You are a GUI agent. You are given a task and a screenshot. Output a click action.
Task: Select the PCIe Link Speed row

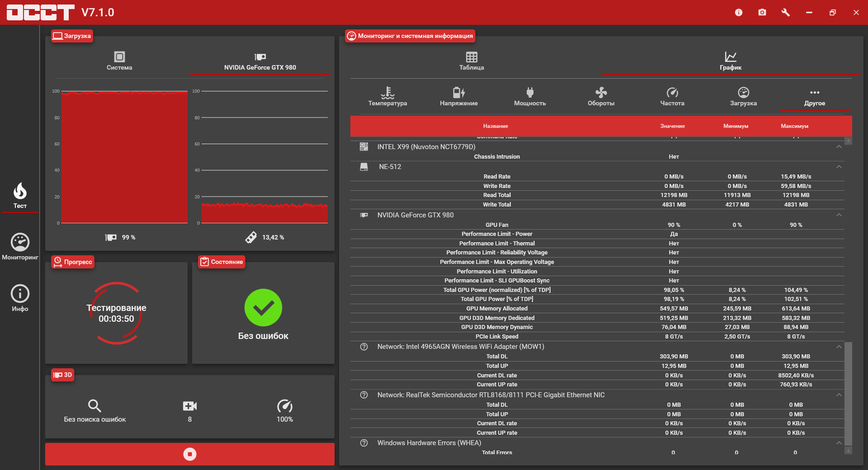597,337
